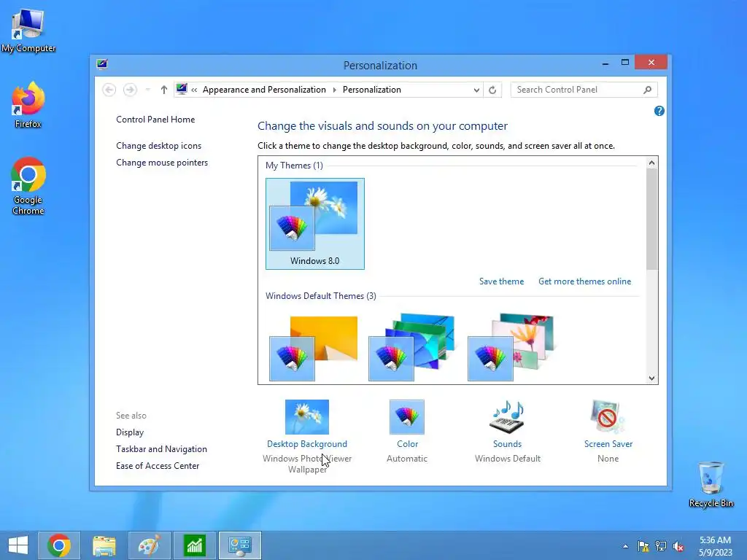Click the Screen Saver text link

pyautogui.click(x=608, y=444)
